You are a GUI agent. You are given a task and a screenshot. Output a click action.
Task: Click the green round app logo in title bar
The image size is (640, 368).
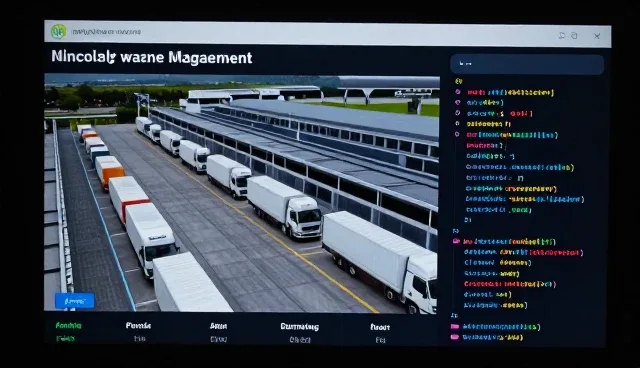click(x=58, y=31)
